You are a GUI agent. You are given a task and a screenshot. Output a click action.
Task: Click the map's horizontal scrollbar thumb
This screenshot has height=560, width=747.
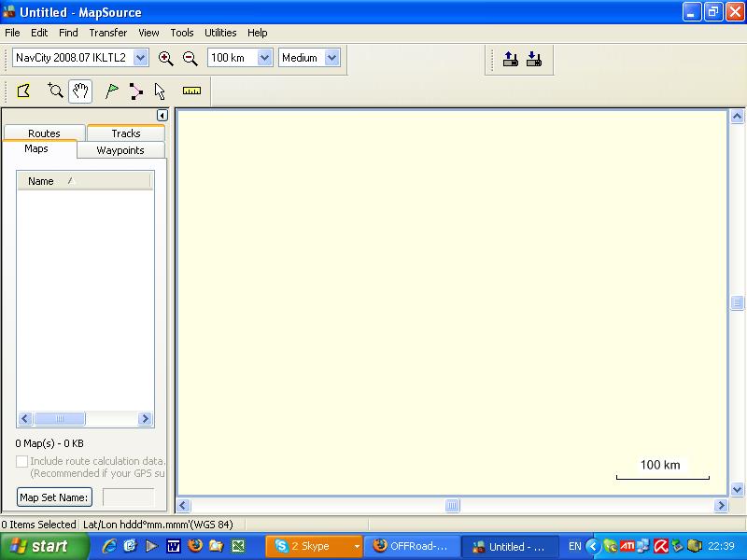click(x=452, y=506)
